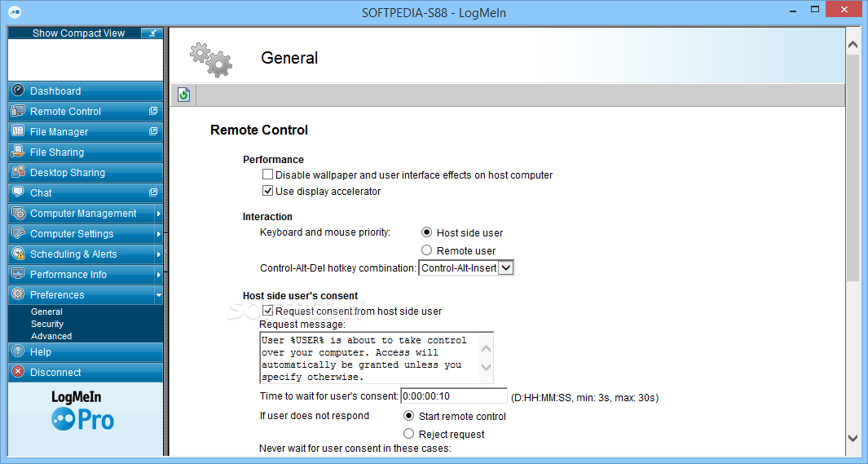This screenshot has width=868, height=464.
Task: Click request message scroll up arrow
Action: click(486, 349)
